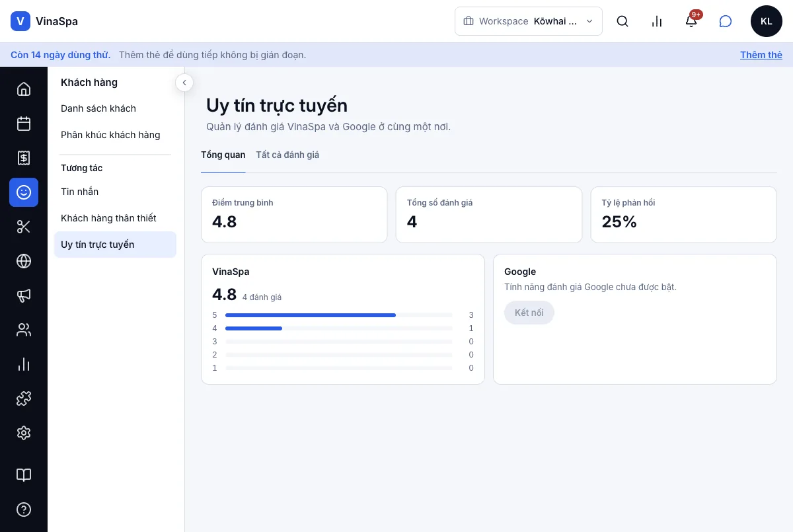Open the Calendar icon in sidebar
This screenshot has width=793, height=532.
click(x=24, y=124)
